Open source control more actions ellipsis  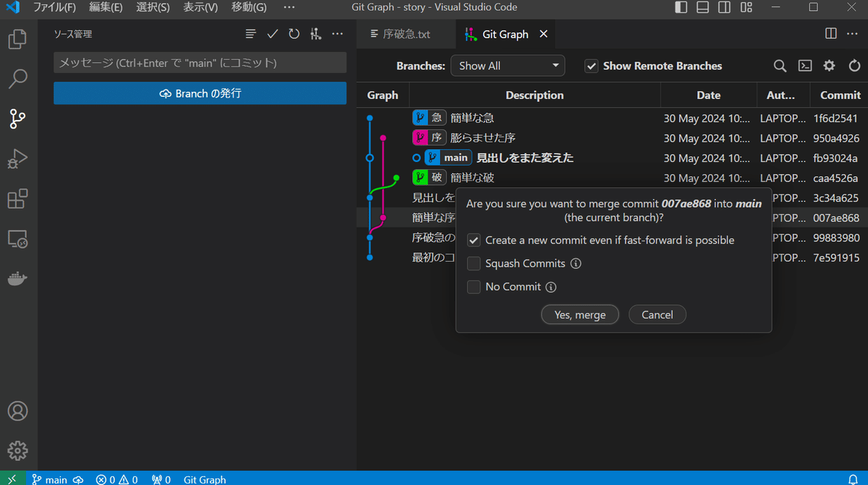(x=337, y=34)
